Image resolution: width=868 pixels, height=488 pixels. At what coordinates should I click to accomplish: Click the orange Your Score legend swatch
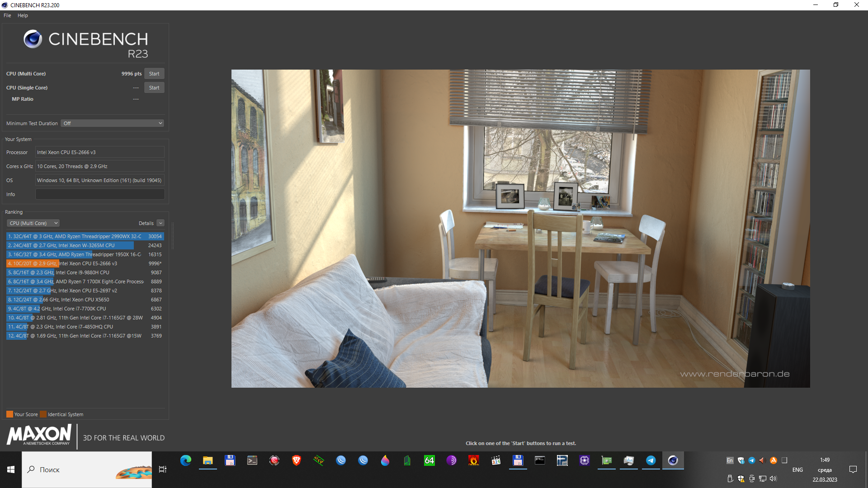9,414
